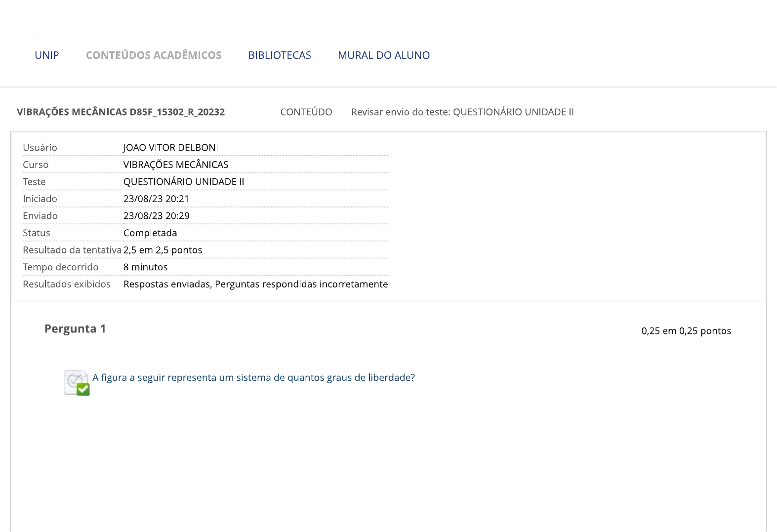Click the start time 23/08/23 20:21

pos(156,199)
